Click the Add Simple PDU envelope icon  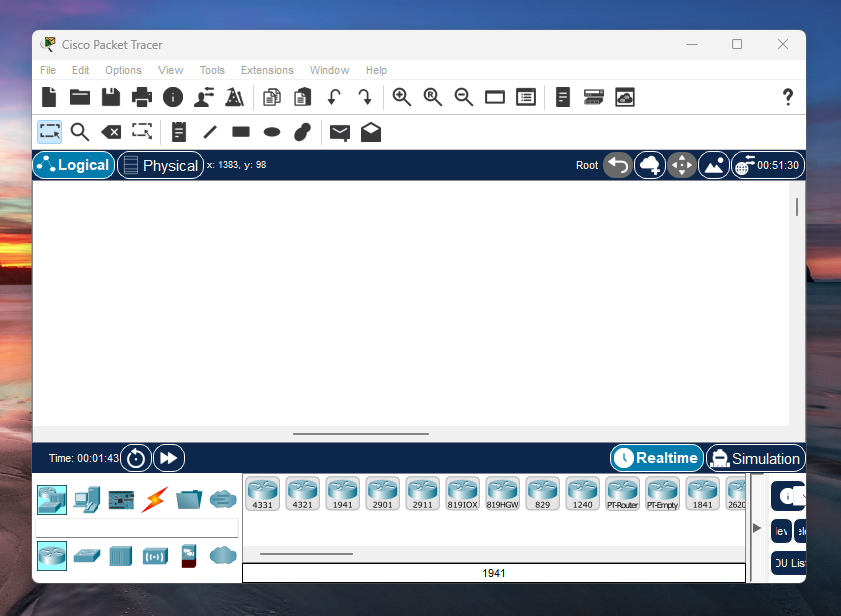(x=340, y=132)
